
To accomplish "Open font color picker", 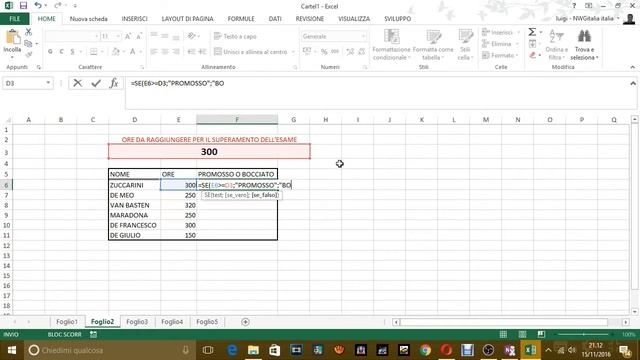I will pos(140,52).
